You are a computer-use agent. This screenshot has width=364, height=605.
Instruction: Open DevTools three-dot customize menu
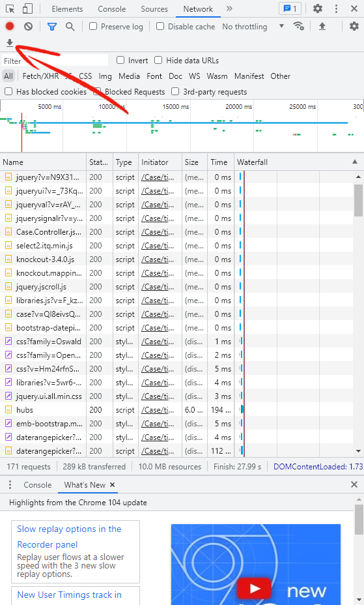coord(336,8)
